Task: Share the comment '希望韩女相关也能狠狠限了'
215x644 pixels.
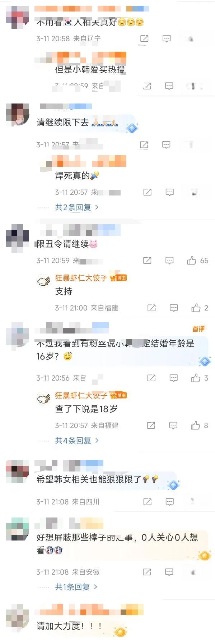Action: tap(147, 502)
